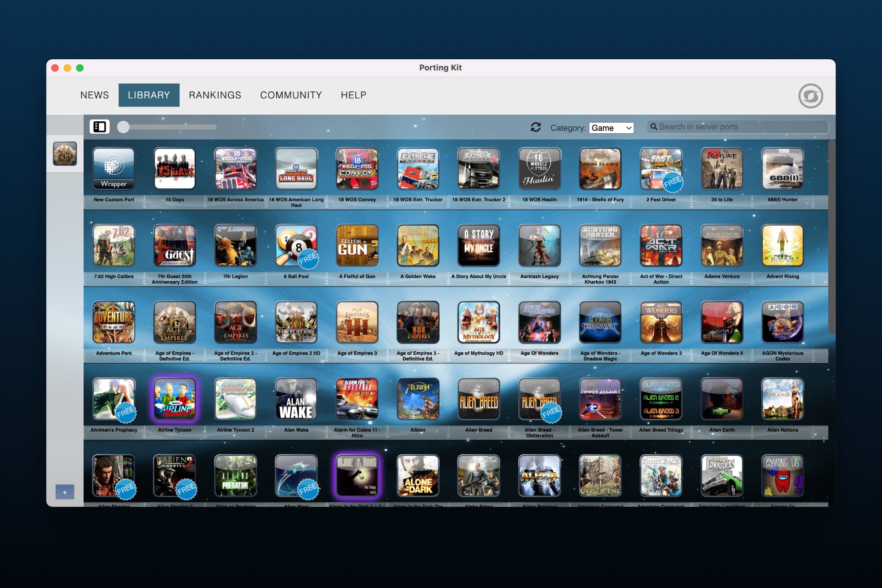The width and height of the screenshot is (882, 588).
Task: Open the Category dropdown
Action: click(611, 128)
